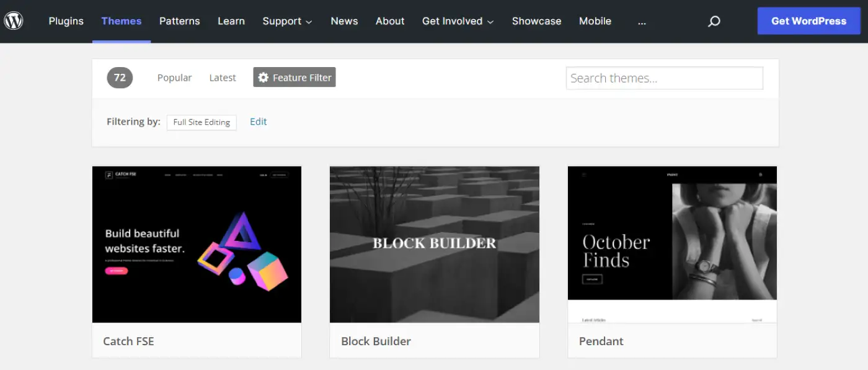Visit the Showcase page
The image size is (868, 370).
click(536, 21)
